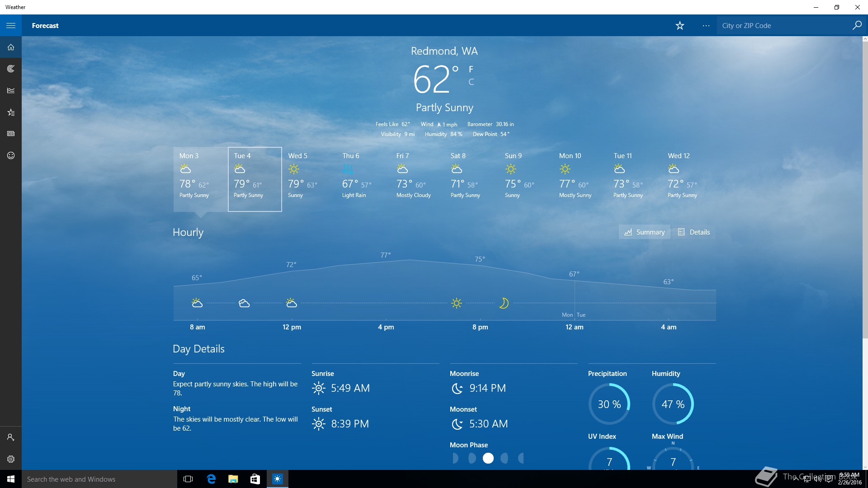
Task: Open the Places favorites list icon
Action: [x=11, y=112]
